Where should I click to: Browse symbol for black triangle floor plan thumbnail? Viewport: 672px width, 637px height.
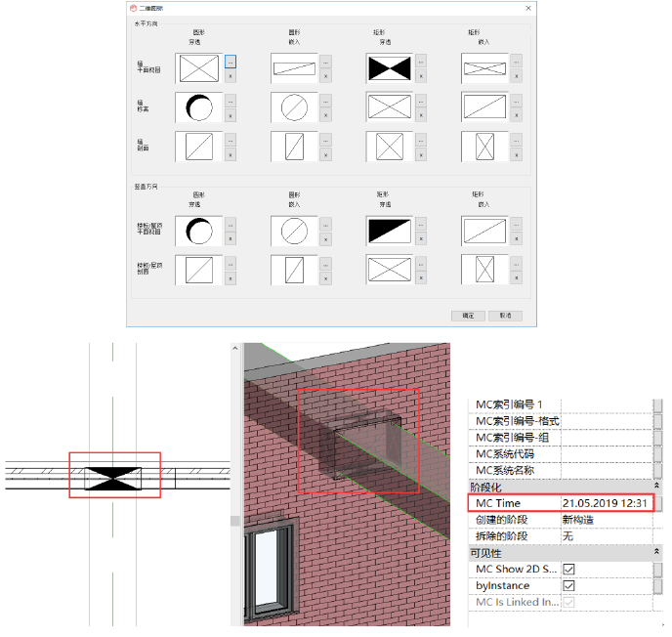click(x=421, y=225)
